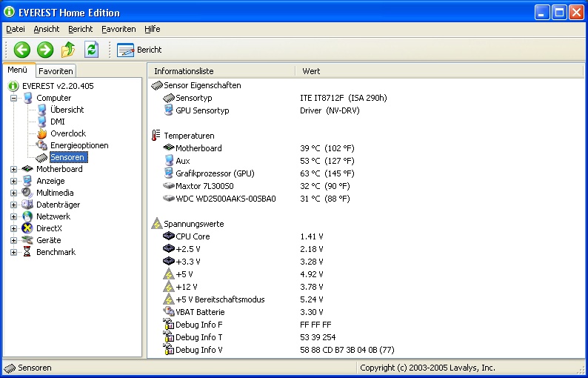Screen dimensions: 588x378
Task: Click the Computer icon in the tree
Action: point(27,98)
